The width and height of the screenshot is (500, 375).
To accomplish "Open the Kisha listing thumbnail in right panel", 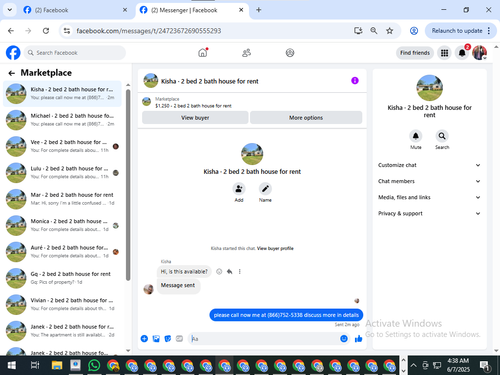I will click(429, 88).
